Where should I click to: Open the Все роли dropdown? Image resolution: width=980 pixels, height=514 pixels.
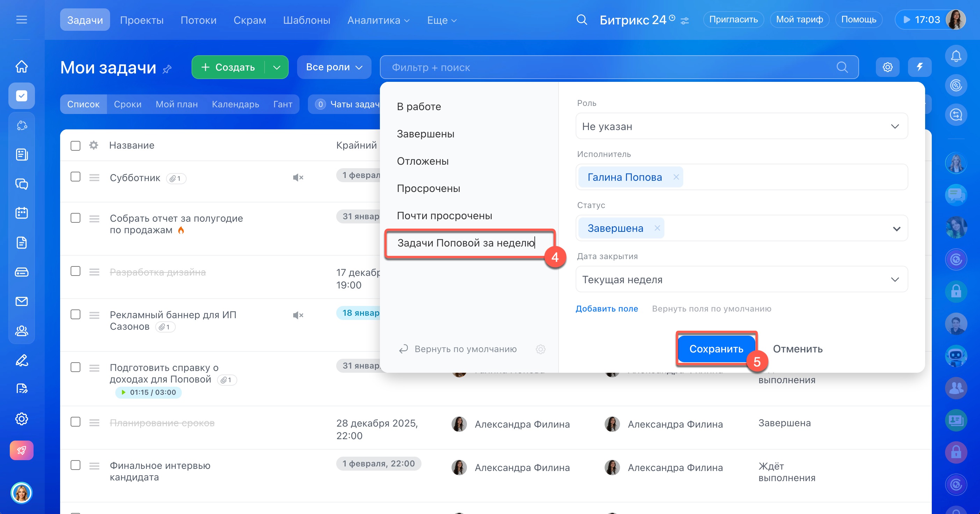pos(334,67)
